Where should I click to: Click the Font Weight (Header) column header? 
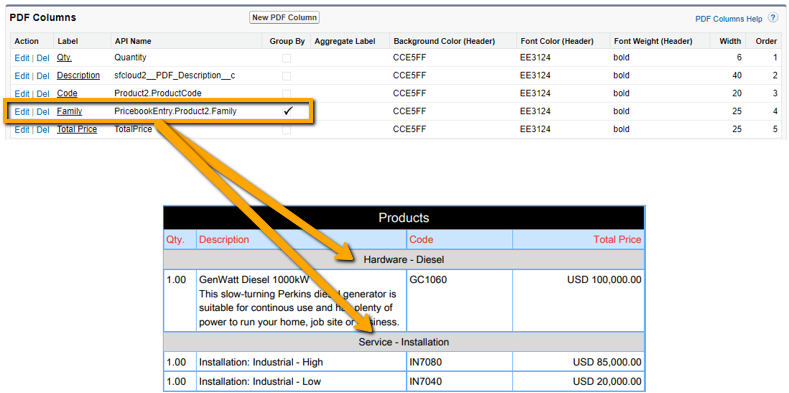click(x=653, y=41)
